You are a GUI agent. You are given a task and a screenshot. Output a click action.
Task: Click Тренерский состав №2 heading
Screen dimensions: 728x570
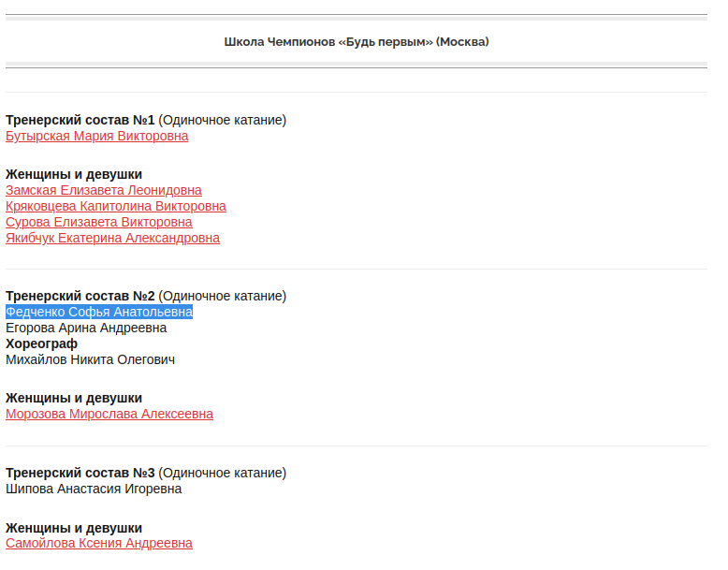point(80,296)
